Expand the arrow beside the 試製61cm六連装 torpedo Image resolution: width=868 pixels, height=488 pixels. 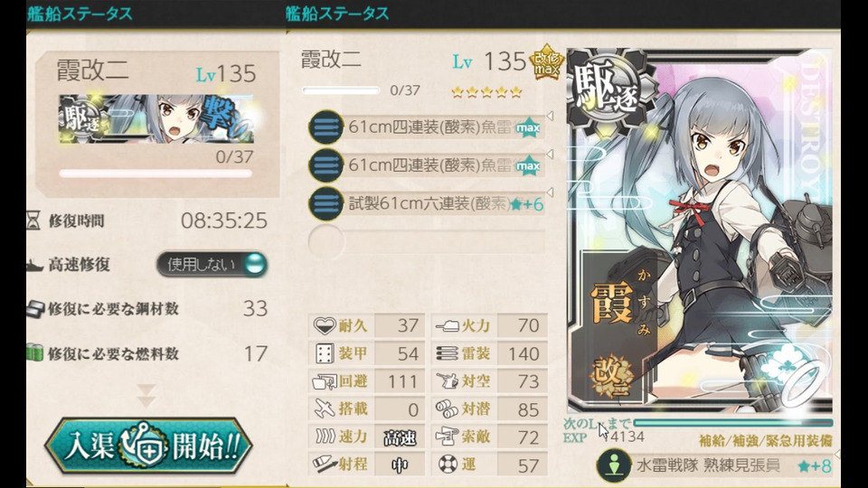[550, 192]
